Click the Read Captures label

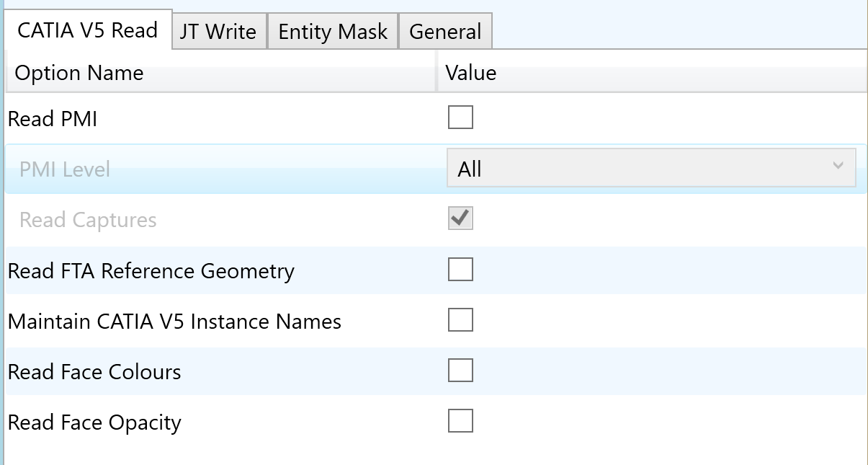click(x=88, y=220)
